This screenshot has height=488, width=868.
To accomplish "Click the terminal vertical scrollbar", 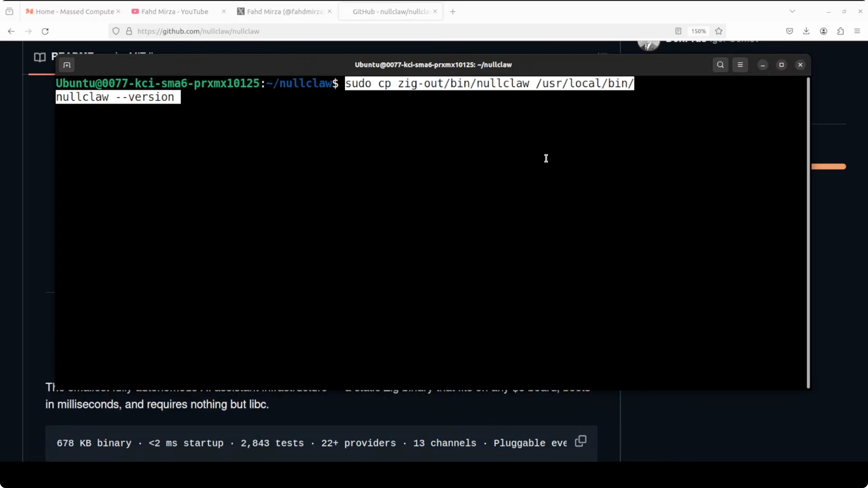I will click(808, 232).
